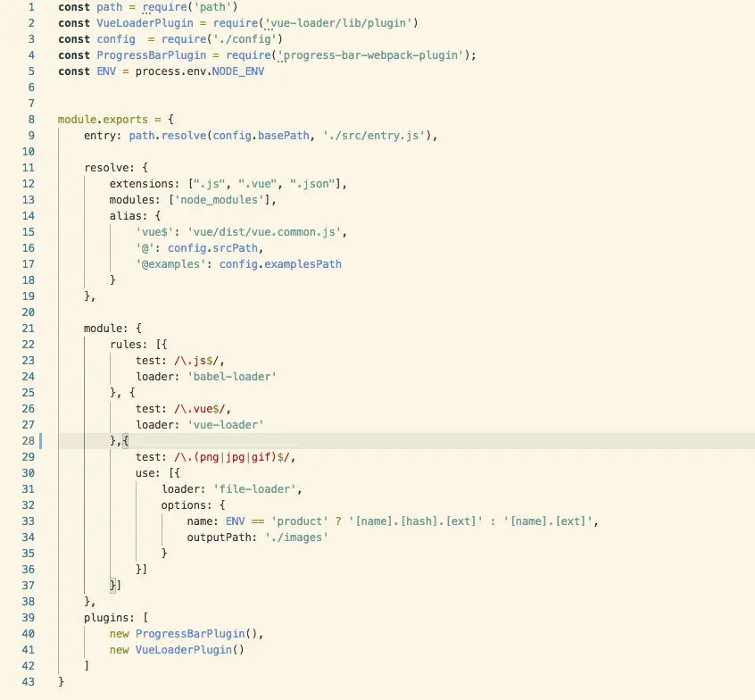Click regex with png|jpg|gif on line 29
This screenshot has height=700, width=755.
click(232, 457)
